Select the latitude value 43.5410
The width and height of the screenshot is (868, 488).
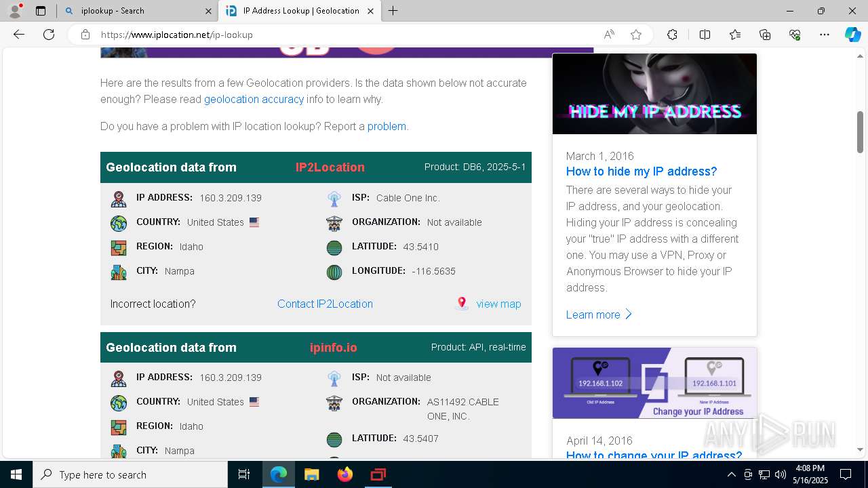click(x=421, y=247)
